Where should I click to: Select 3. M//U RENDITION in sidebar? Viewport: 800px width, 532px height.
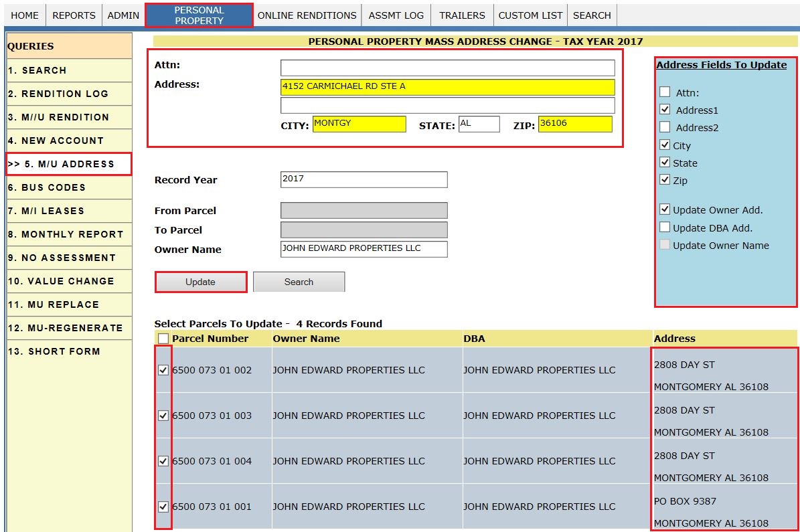(x=70, y=117)
